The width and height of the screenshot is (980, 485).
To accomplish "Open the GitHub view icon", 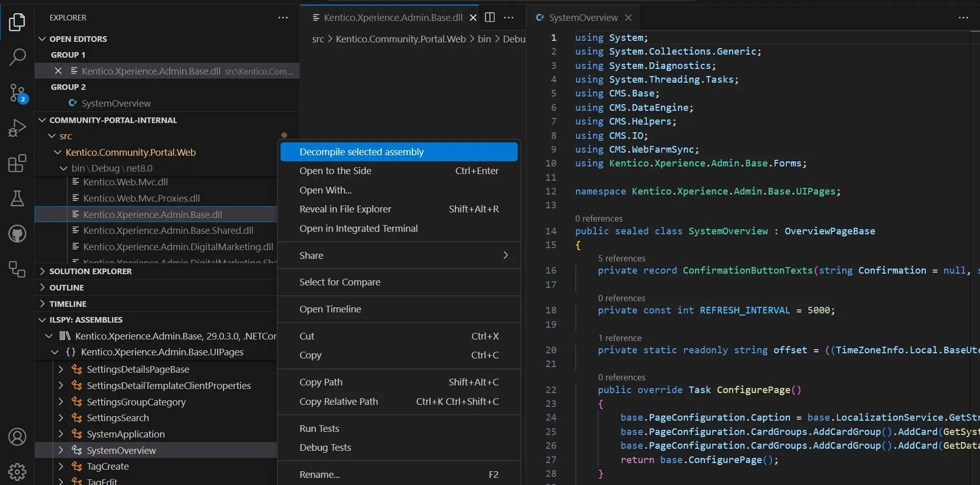I will pos(17,234).
